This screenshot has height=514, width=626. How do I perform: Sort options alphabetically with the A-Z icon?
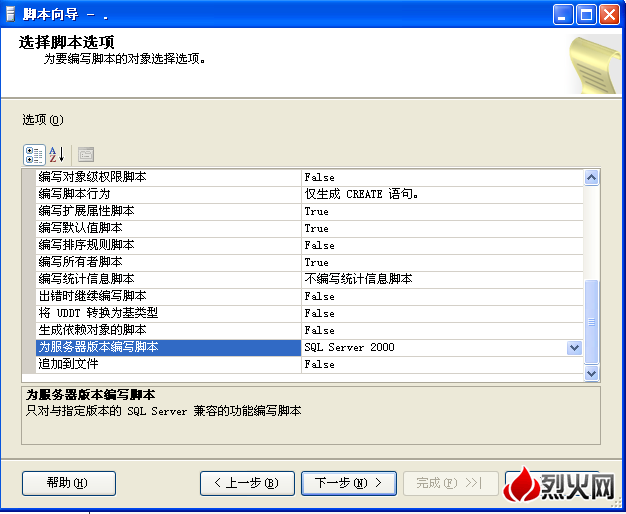point(57,155)
